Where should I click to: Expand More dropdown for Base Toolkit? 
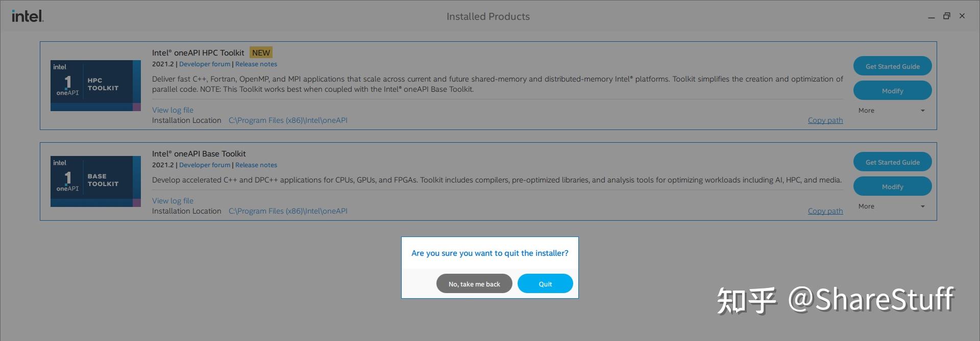pos(892,206)
